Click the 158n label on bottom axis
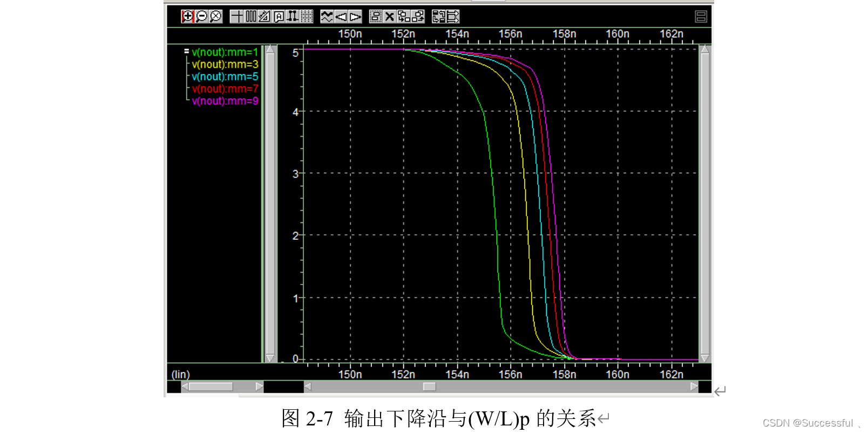 coord(564,374)
